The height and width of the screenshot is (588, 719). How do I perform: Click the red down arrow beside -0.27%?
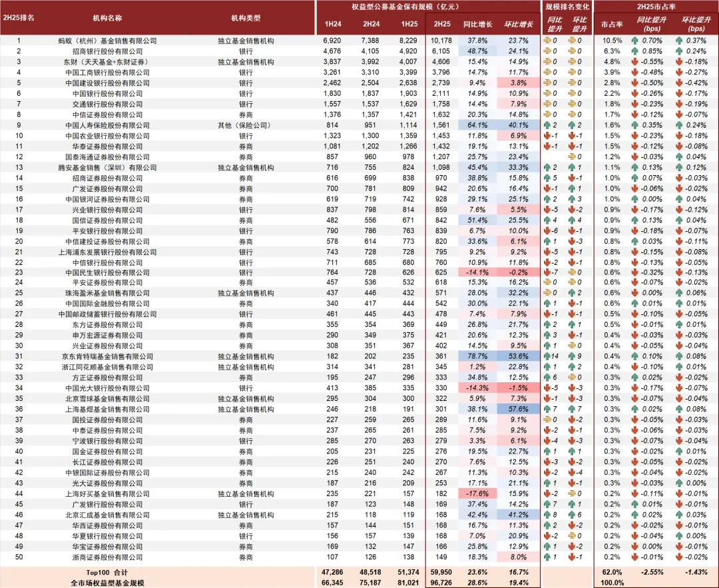click(679, 72)
